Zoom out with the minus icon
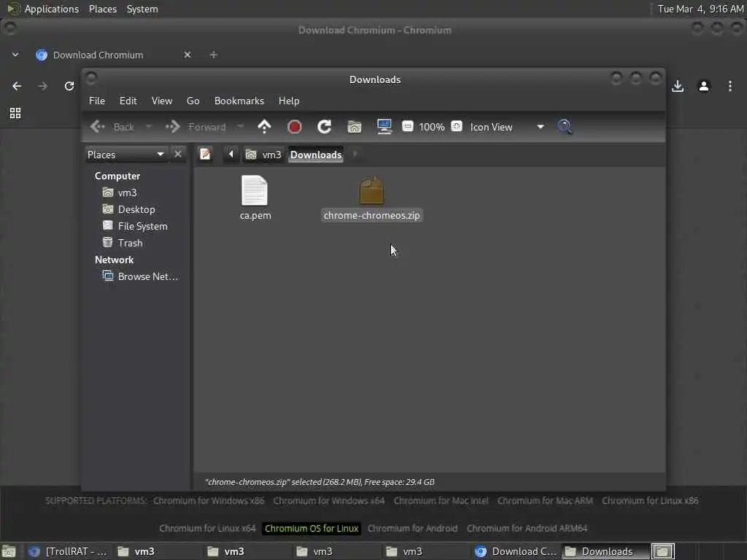 pyautogui.click(x=408, y=126)
